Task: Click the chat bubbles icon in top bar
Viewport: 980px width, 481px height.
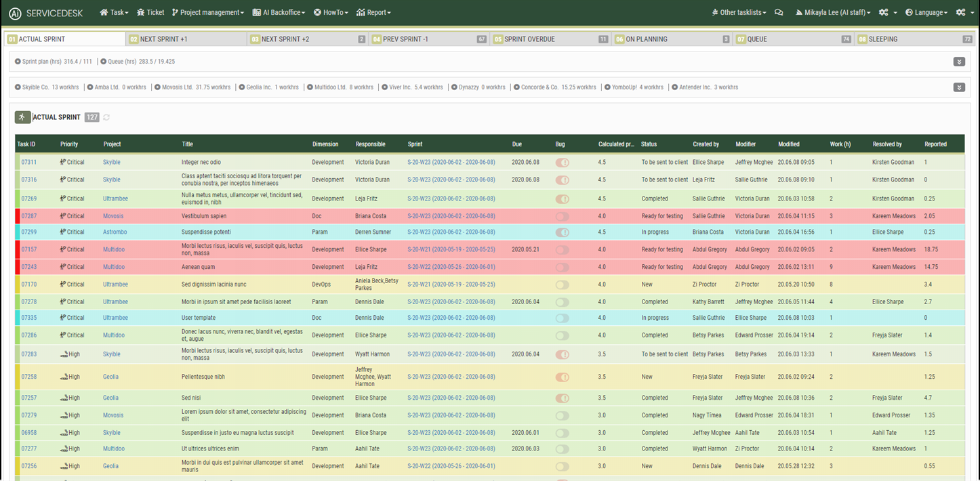Action: coord(779,12)
